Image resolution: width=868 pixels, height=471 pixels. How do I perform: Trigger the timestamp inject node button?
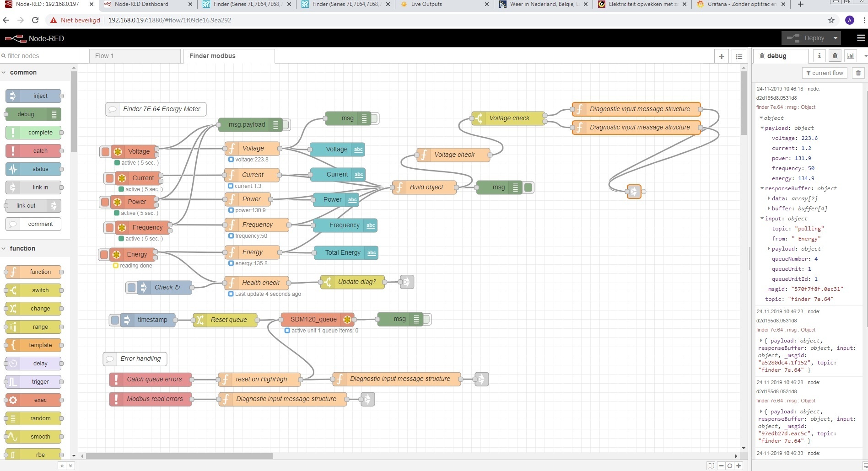115,320
